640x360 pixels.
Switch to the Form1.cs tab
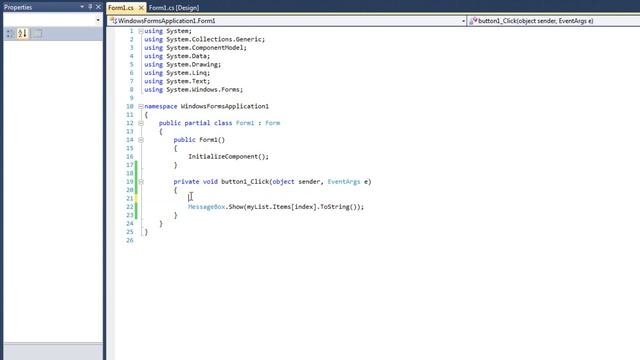coord(121,7)
